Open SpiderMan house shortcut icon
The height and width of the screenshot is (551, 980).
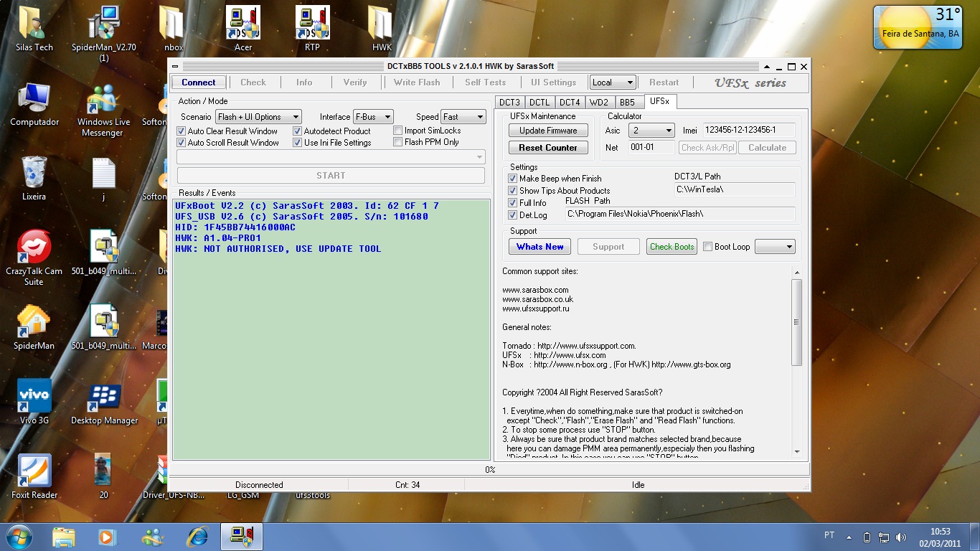[34, 327]
